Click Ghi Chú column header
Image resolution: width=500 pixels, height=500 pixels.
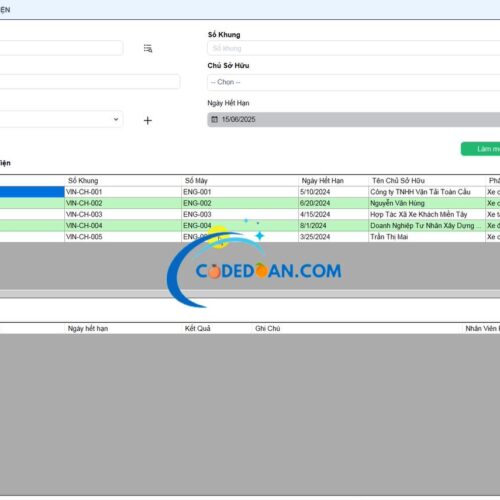pyautogui.click(x=357, y=328)
